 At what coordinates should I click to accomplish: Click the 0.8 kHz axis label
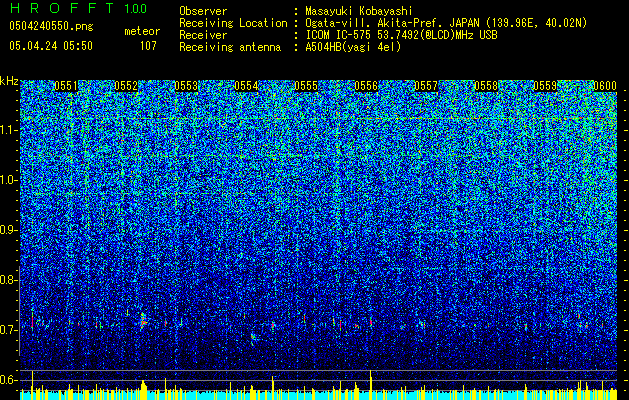click(7, 280)
